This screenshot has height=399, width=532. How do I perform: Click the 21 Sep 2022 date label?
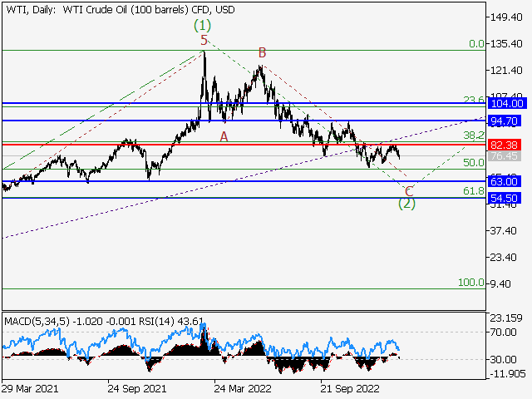tap(350, 388)
